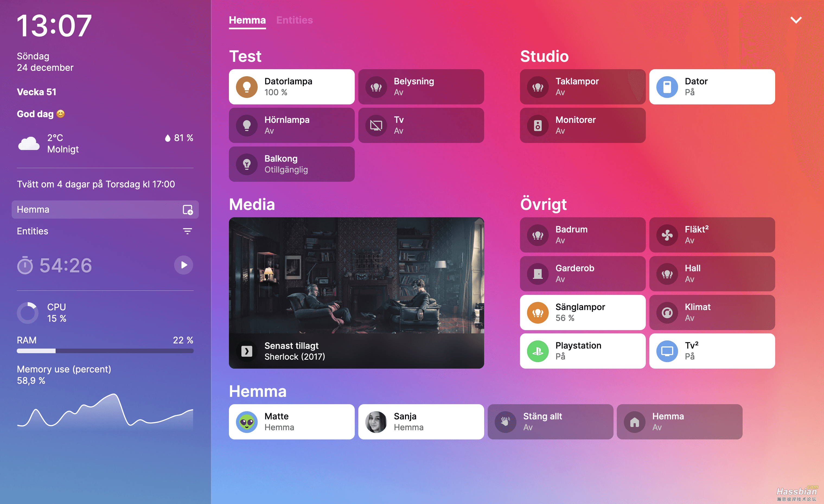Viewport: 824px width, 504px height.
Task: Open the Balkong Otillgänglig card
Action: pos(292,164)
